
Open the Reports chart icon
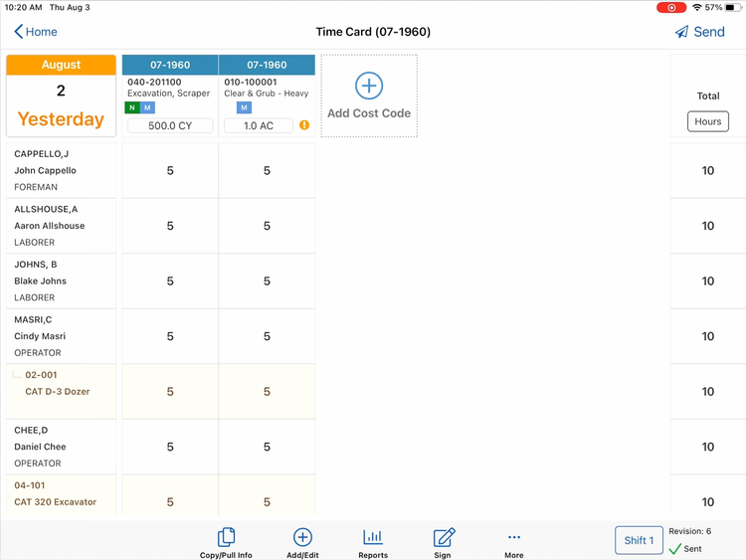[373, 538]
